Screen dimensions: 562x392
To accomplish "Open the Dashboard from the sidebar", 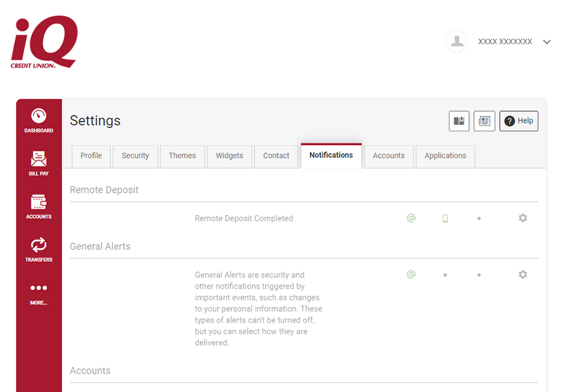I will tap(38, 121).
